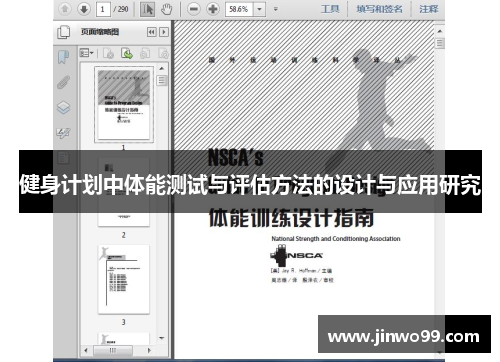
Task: Click the last grayed page icon in thumbnail toolbar
Action: [163, 53]
